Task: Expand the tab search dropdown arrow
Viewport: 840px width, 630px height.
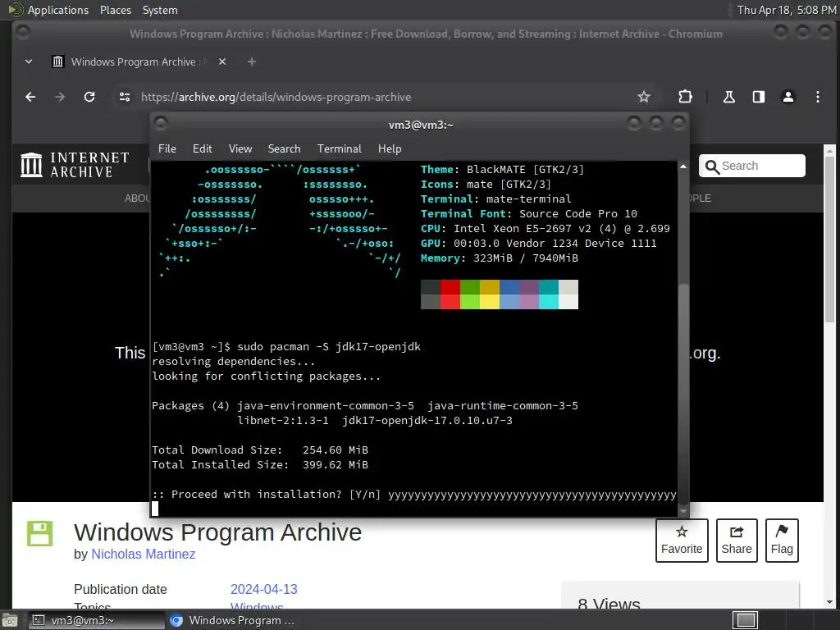Action: click(29, 62)
